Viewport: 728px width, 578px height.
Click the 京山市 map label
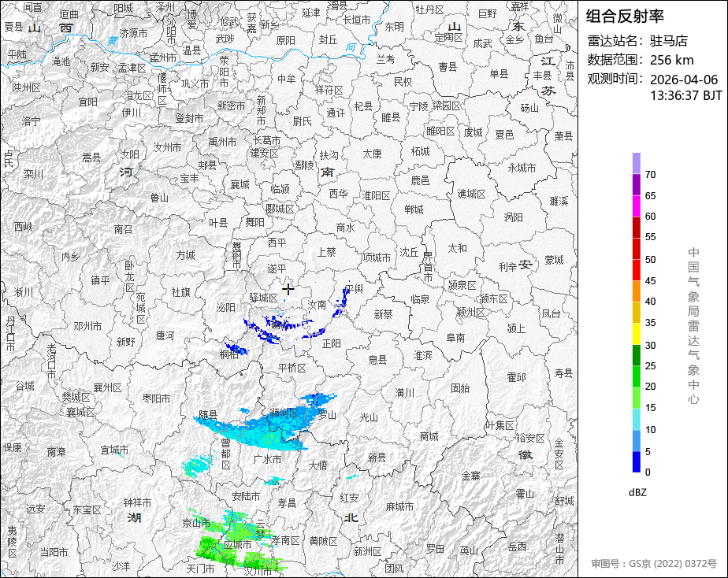(x=196, y=523)
